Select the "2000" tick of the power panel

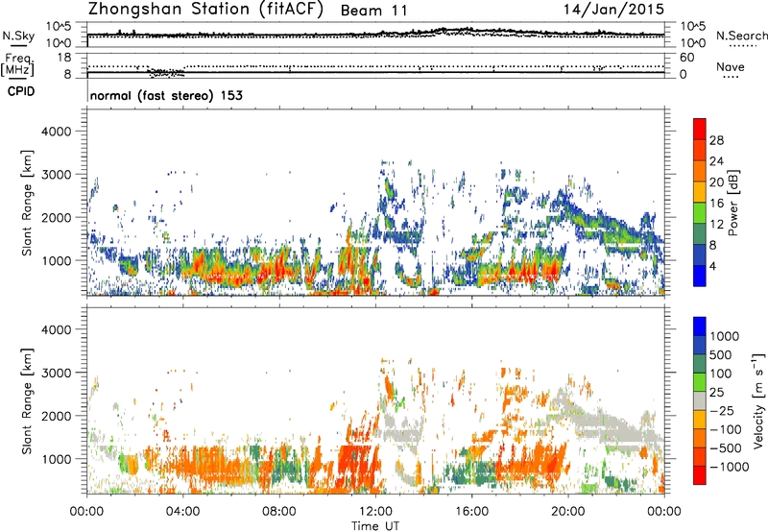point(56,217)
